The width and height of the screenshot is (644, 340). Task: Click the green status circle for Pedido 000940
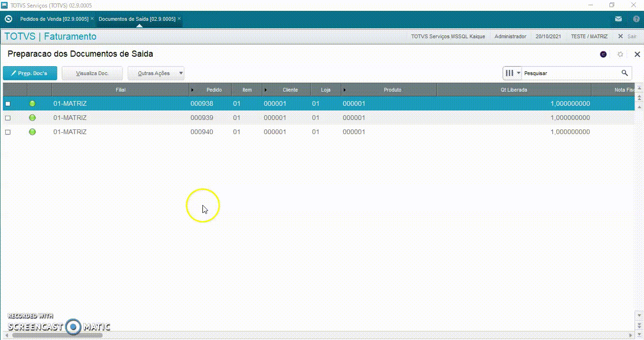32,132
